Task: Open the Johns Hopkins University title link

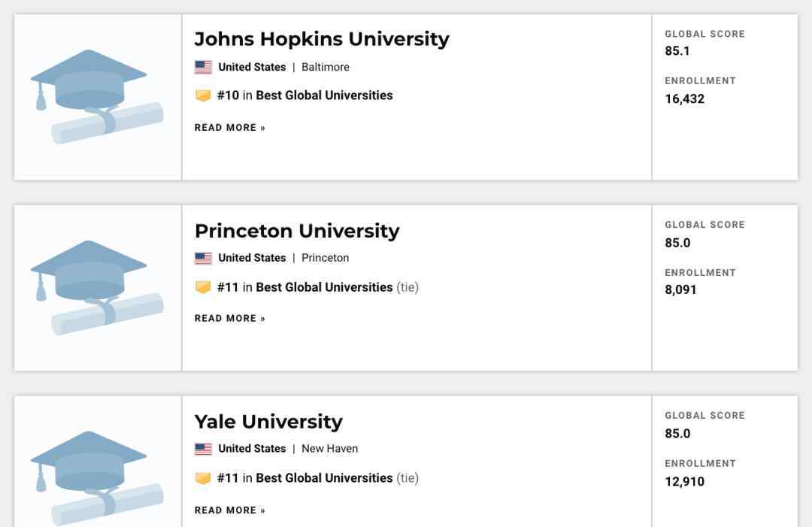Action: coord(322,39)
